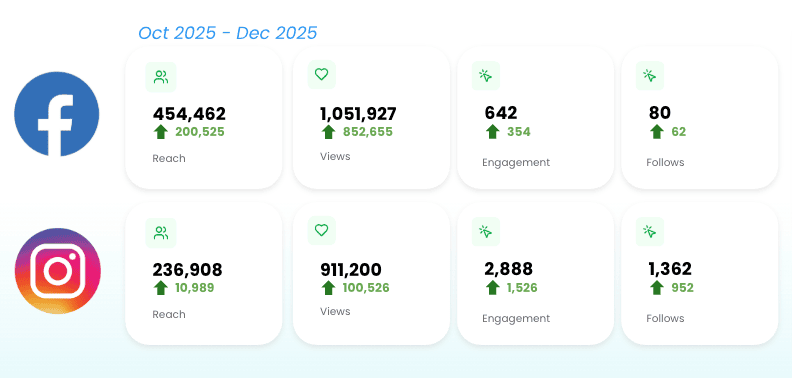Image resolution: width=792 pixels, height=378 pixels.
Task: Click the Engagement label in Facebook row
Action: pos(516,163)
